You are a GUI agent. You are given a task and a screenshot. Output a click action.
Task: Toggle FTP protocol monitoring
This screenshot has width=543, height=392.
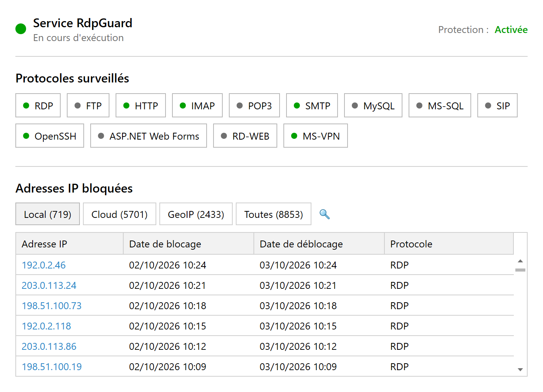click(x=88, y=105)
